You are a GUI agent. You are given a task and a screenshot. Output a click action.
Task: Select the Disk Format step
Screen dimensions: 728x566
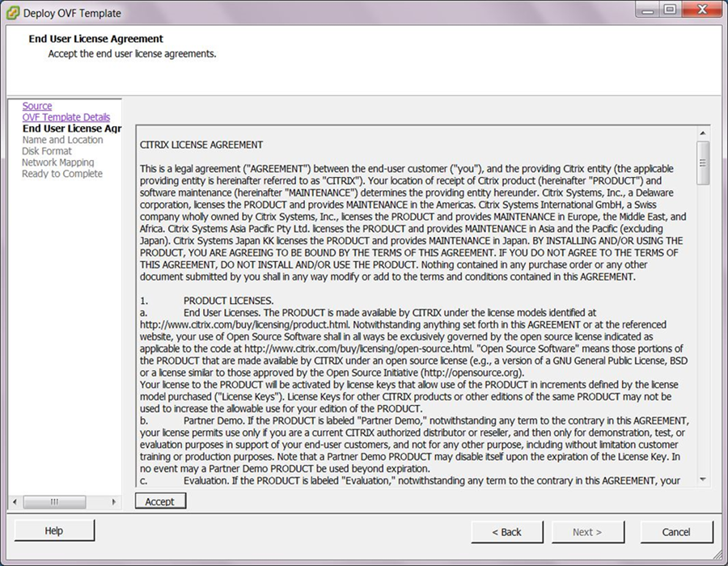pyautogui.click(x=47, y=151)
